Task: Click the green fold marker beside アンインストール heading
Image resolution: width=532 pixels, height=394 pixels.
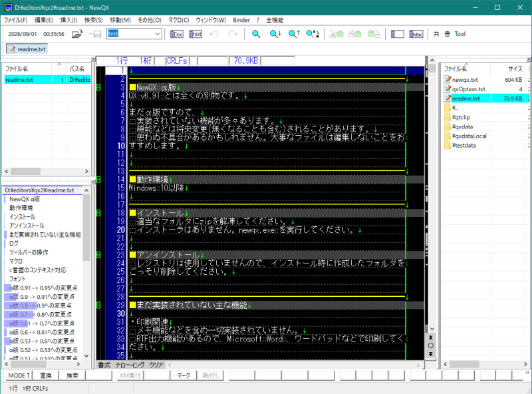Action: pyautogui.click(x=98, y=255)
